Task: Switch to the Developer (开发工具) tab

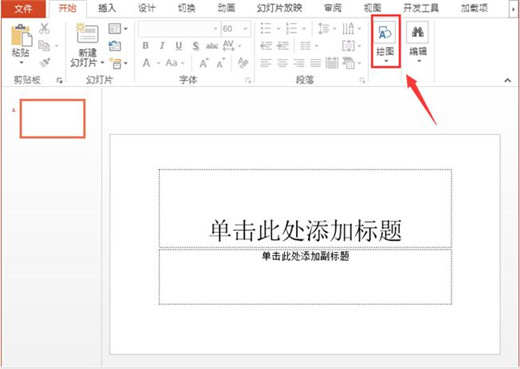Action: tap(421, 8)
